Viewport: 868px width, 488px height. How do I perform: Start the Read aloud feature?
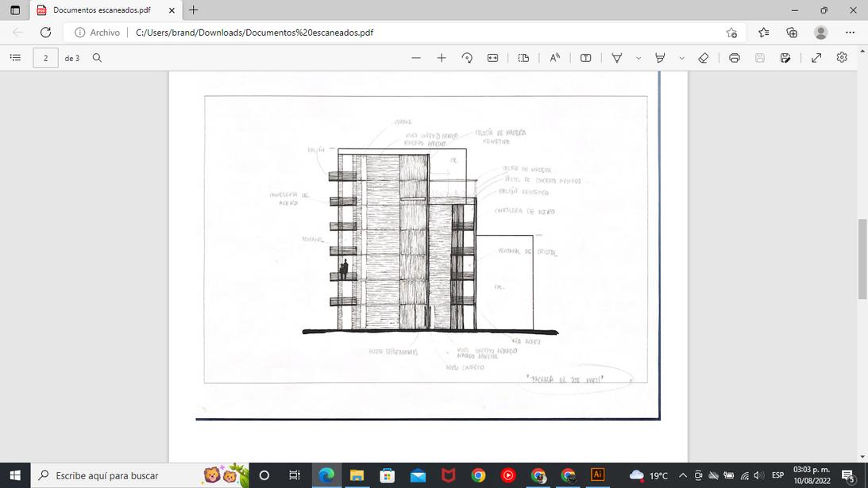tap(554, 58)
